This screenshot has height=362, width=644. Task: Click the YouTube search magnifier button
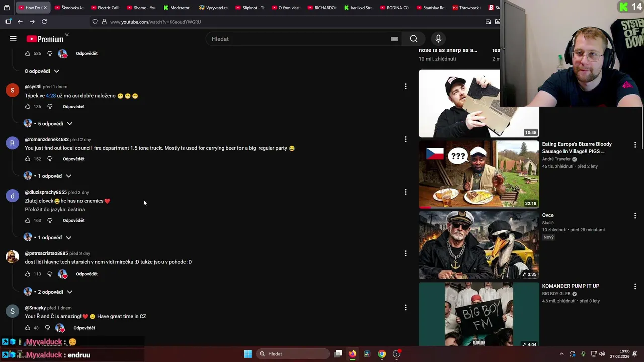click(414, 39)
